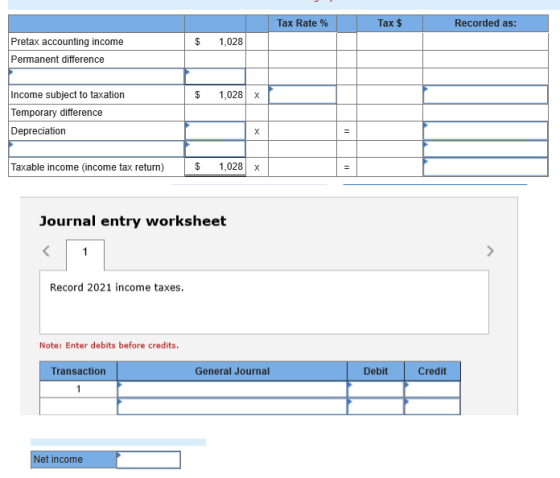Viewport: 560px width, 478px height.
Task: Click the Credit column header
Action: (432, 371)
